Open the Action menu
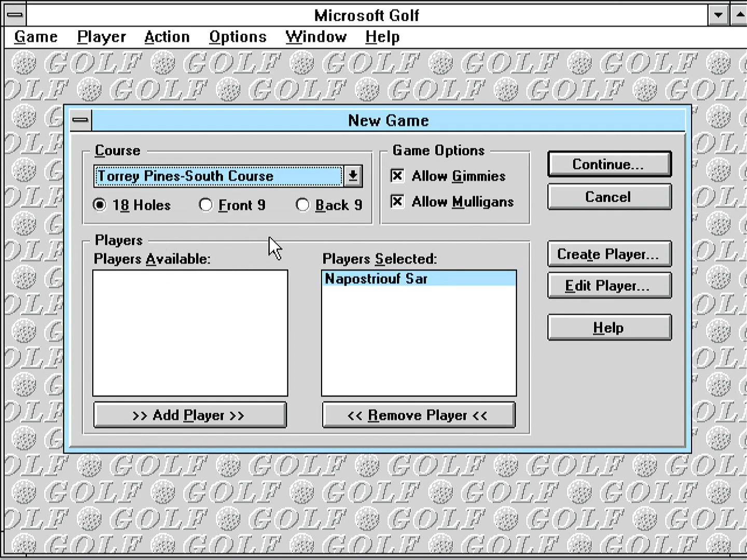Image resolution: width=747 pixels, height=560 pixels. pos(167,37)
